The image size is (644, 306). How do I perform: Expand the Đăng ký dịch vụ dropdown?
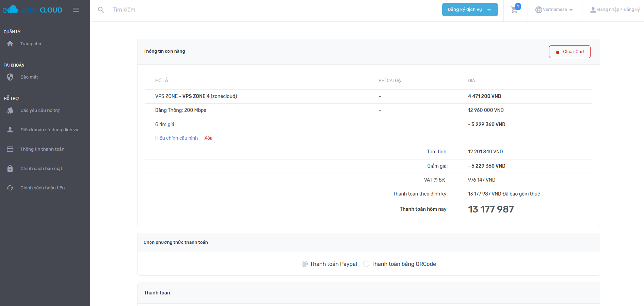(470, 10)
